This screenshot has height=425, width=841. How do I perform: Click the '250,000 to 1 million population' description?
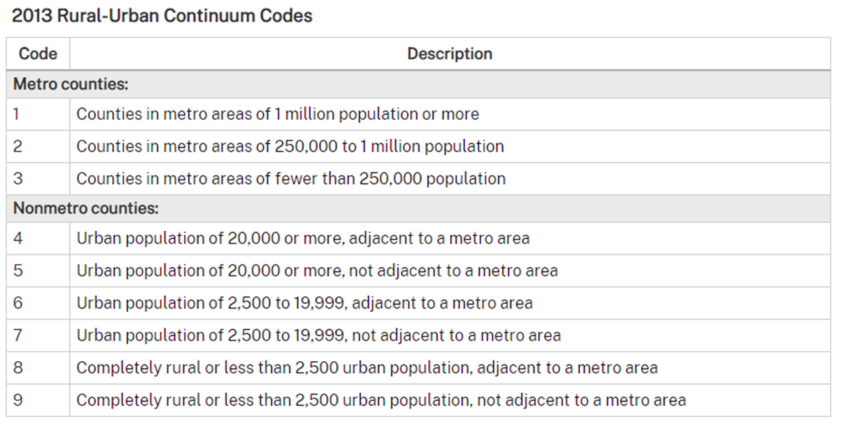pyautogui.click(x=290, y=146)
